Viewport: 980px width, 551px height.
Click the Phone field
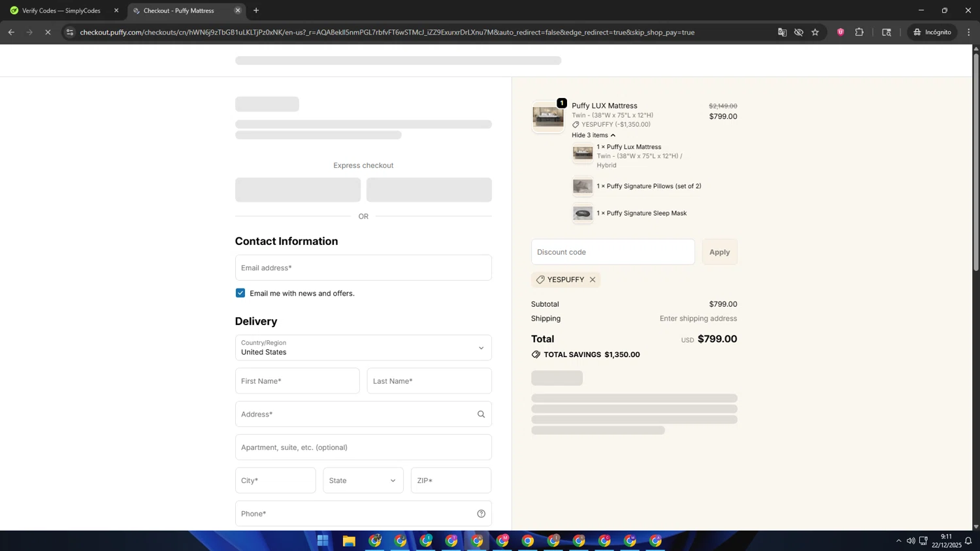(363, 514)
